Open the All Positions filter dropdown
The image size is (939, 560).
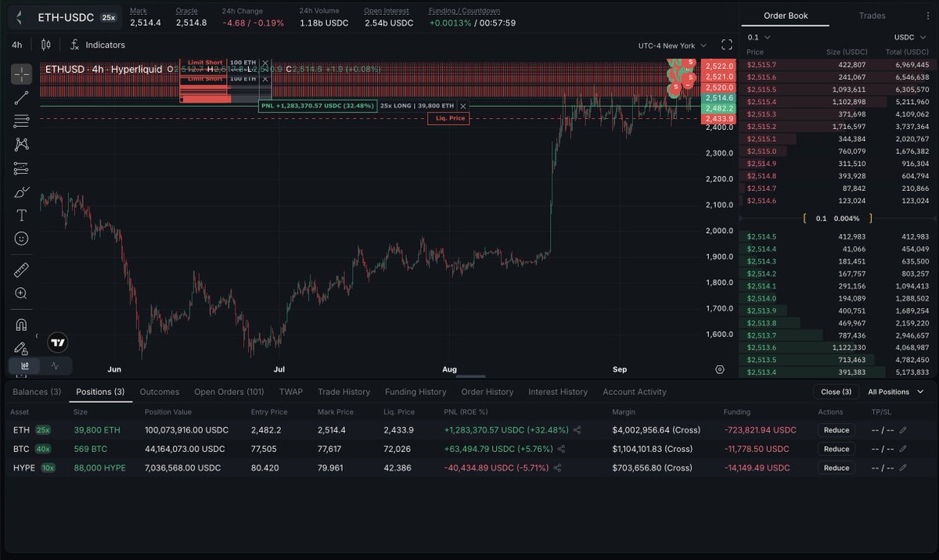pyautogui.click(x=894, y=392)
